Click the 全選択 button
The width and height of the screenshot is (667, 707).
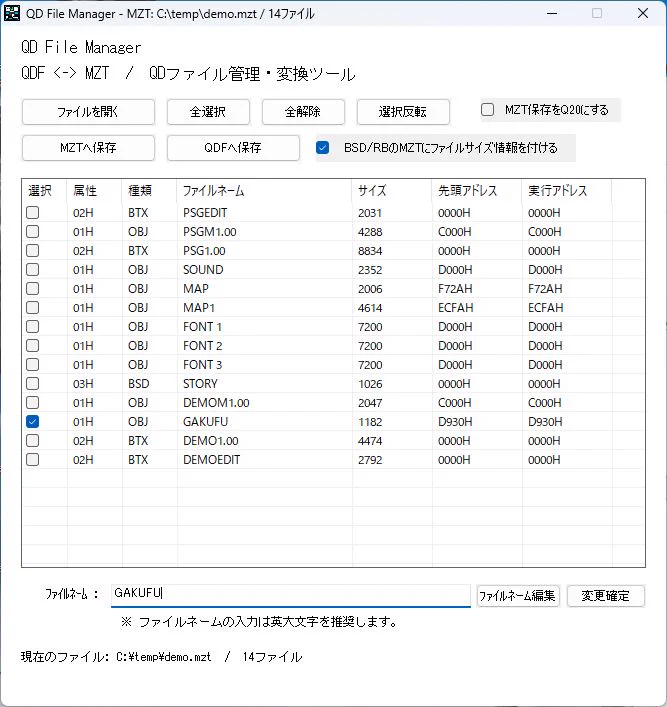(208, 111)
